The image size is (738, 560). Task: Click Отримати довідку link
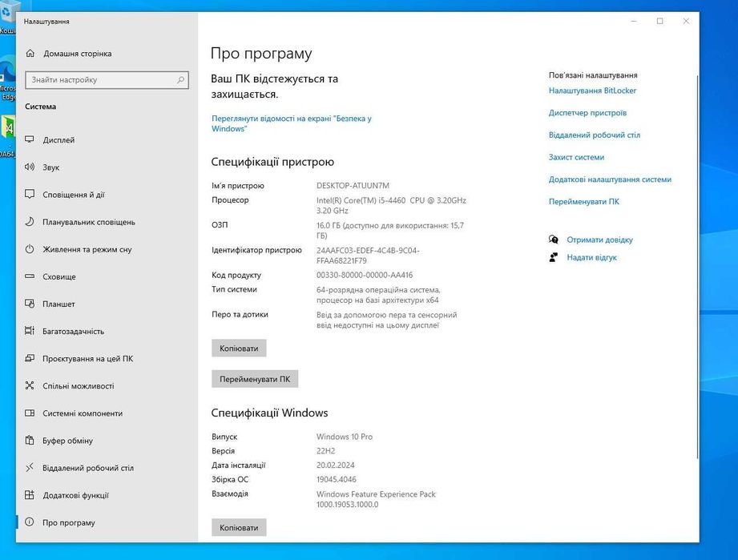[599, 240]
